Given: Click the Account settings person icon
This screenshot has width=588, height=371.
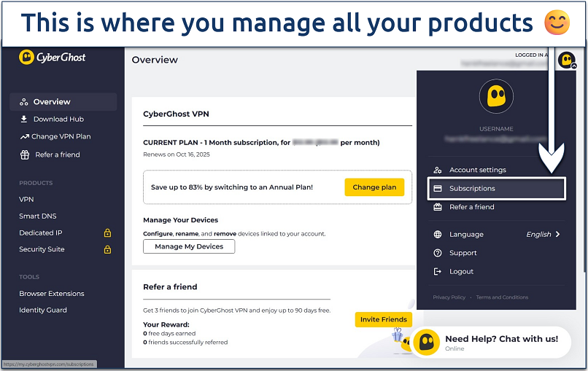Looking at the screenshot, I should [x=438, y=170].
